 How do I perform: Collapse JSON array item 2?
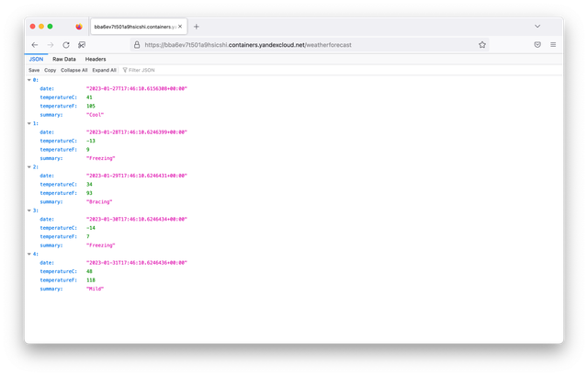click(x=29, y=166)
